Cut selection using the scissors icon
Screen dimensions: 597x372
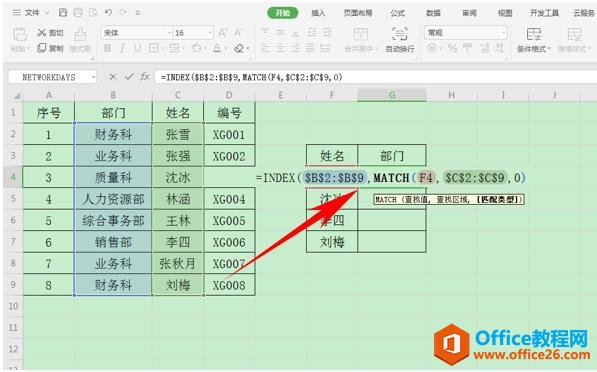point(41,33)
